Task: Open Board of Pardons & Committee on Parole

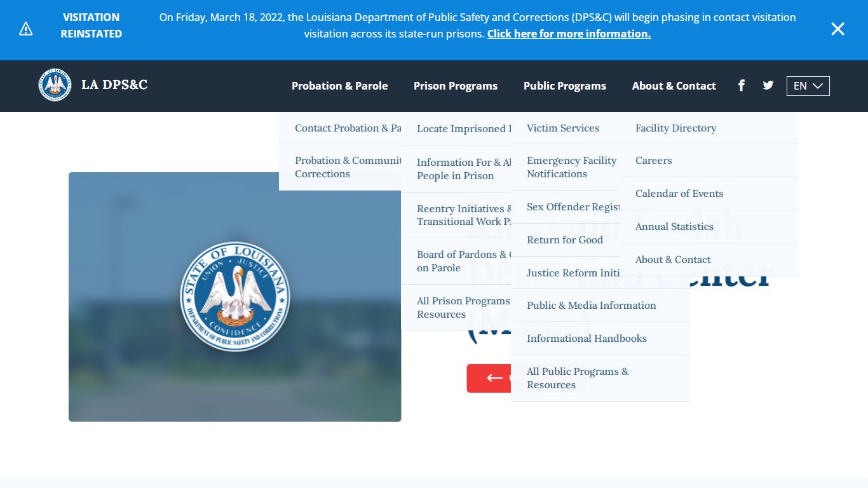Action: tap(456, 261)
